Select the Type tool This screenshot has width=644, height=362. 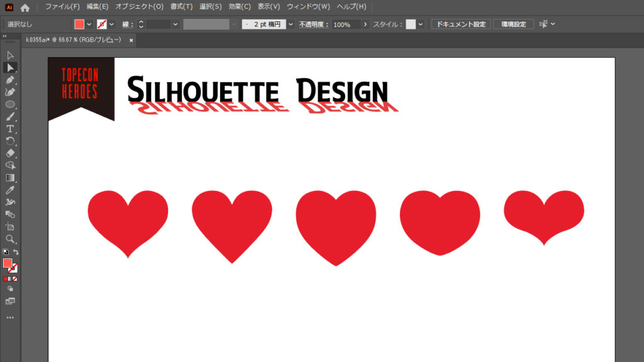click(x=9, y=128)
